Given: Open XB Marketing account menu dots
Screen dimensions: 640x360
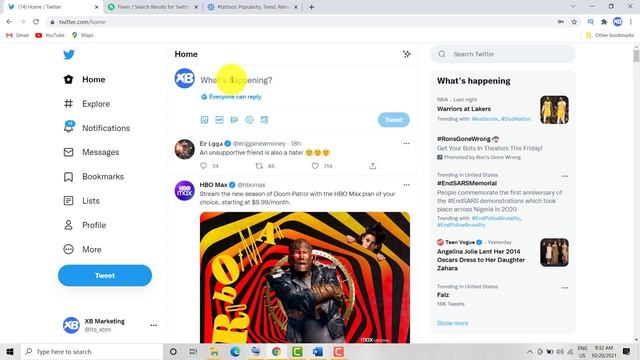Looking at the screenshot, I should tap(153, 325).
